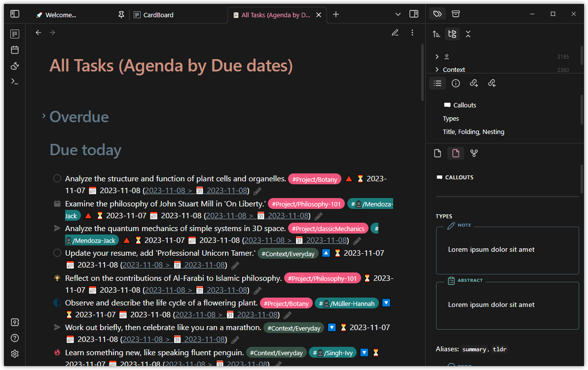Screen dimensions: 588x370
Task: Toggle the Work out briefly task marker
Action: (x=57, y=327)
